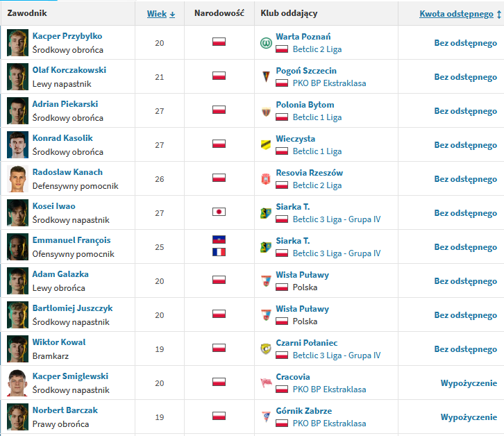Click France flag in Emmanuel François row
Viewport: 504px width, 436px height.
[x=219, y=252]
